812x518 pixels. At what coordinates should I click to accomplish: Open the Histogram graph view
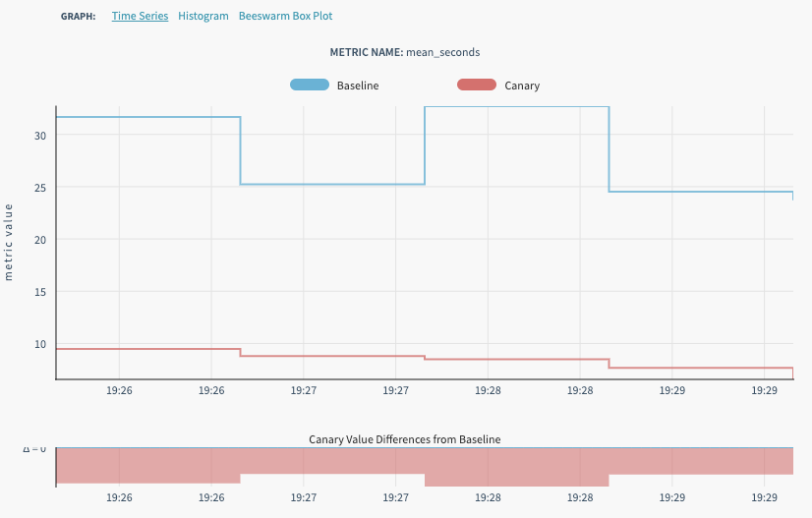pos(203,17)
